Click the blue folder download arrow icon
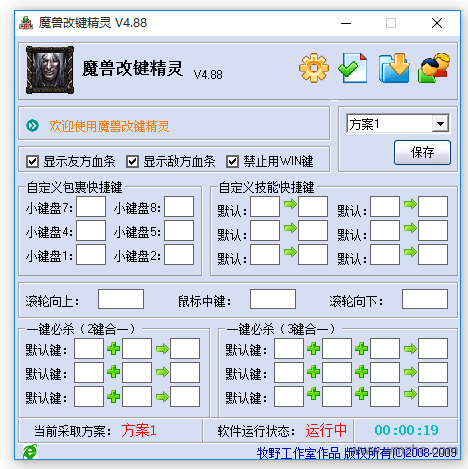468x469 pixels. (394, 68)
